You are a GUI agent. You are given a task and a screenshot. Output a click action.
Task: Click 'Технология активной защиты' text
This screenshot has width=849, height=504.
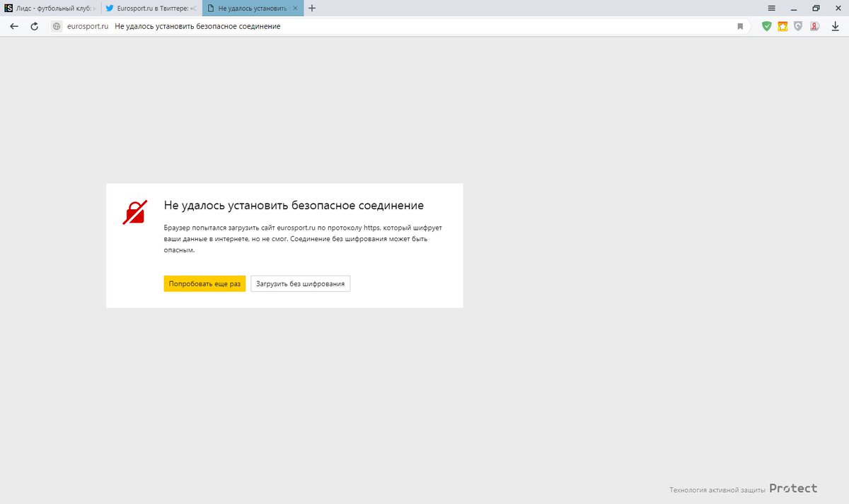(717, 489)
